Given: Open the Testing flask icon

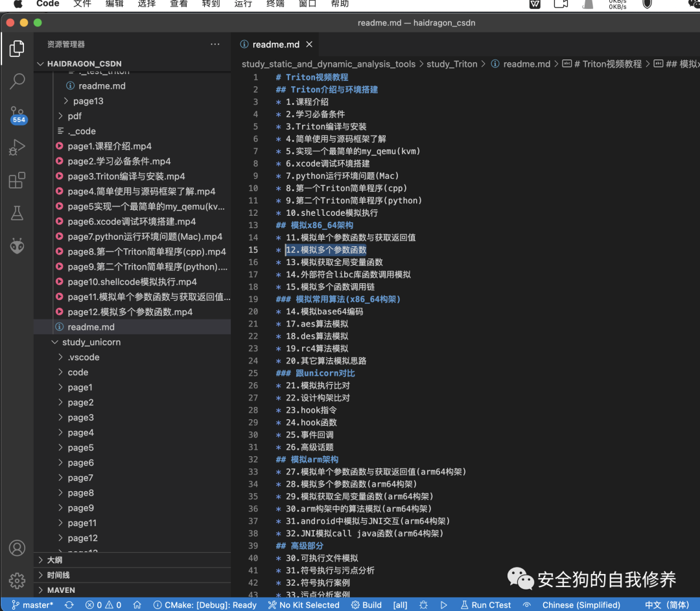Looking at the screenshot, I should point(17,213).
